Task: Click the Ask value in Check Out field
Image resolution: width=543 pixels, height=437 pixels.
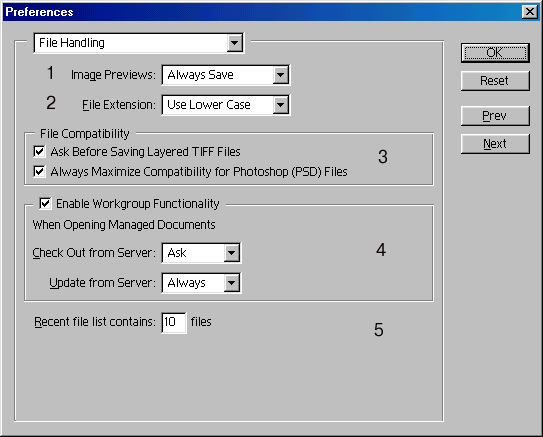Action: click(x=177, y=253)
